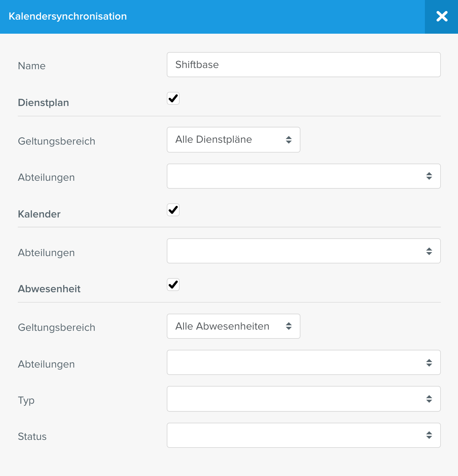Screen dimensions: 458x476
Task: Click the Abwesenheit section heading
Action: (49, 289)
